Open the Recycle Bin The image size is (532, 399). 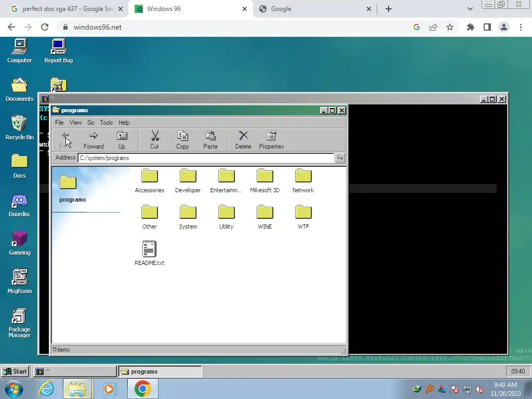click(x=19, y=128)
